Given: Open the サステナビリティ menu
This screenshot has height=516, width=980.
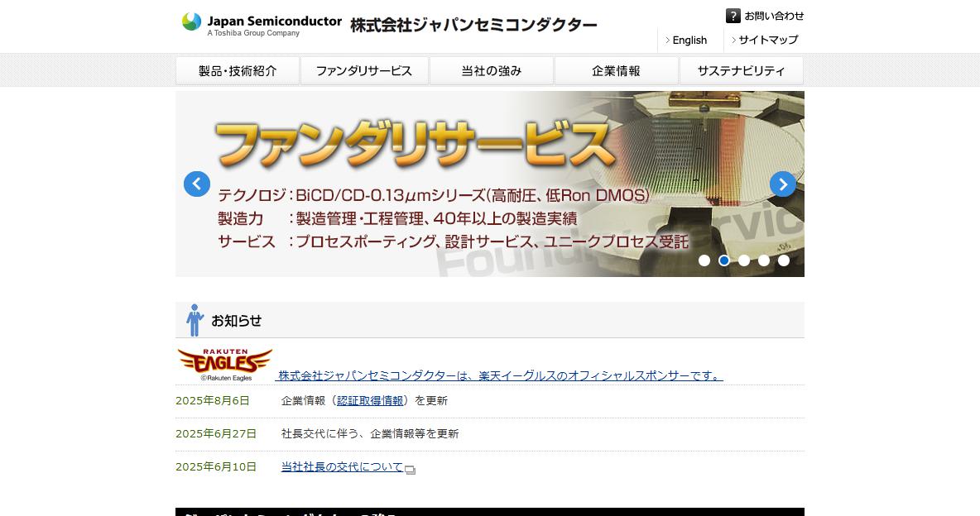Looking at the screenshot, I should [742, 70].
